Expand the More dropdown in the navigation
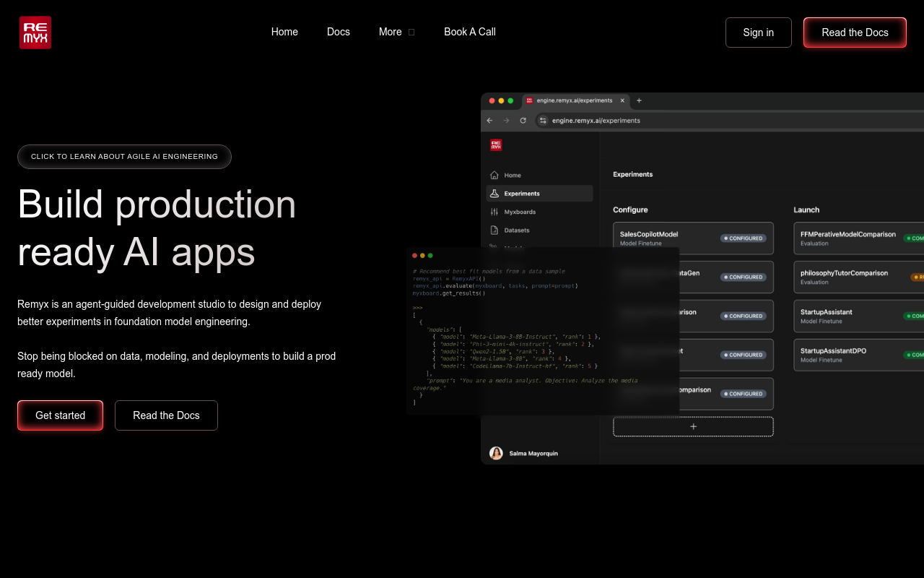The height and width of the screenshot is (578, 924). pos(396,32)
